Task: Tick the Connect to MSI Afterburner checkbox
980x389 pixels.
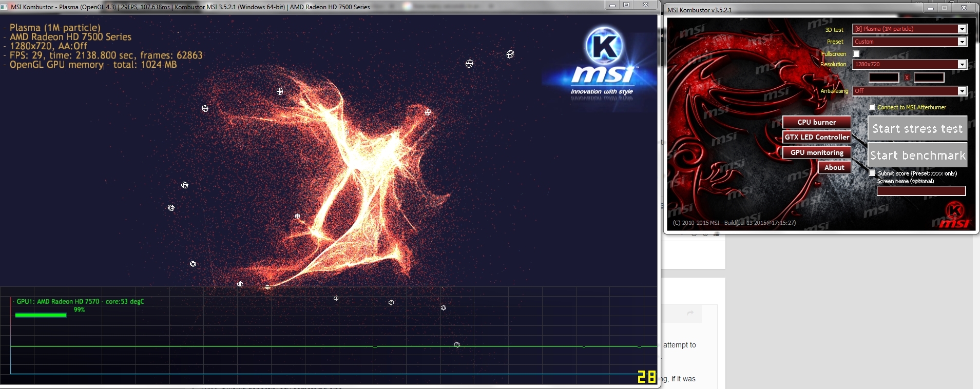Action: click(x=872, y=107)
